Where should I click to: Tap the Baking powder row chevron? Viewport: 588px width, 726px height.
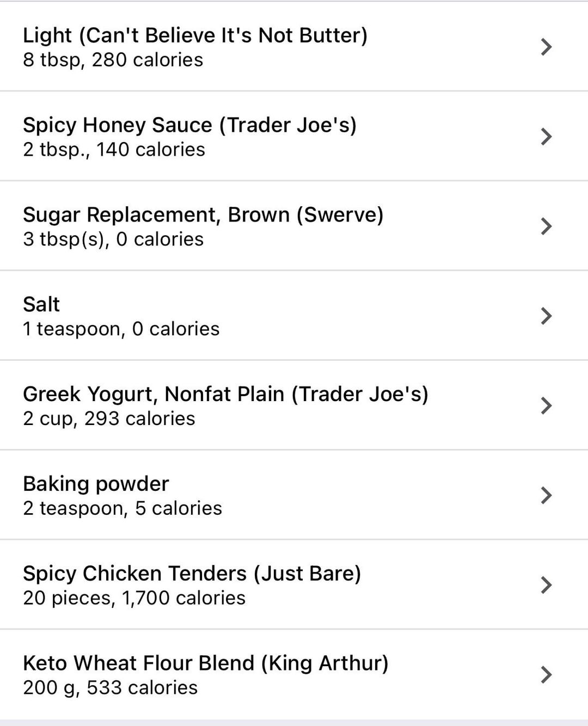pyautogui.click(x=546, y=495)
